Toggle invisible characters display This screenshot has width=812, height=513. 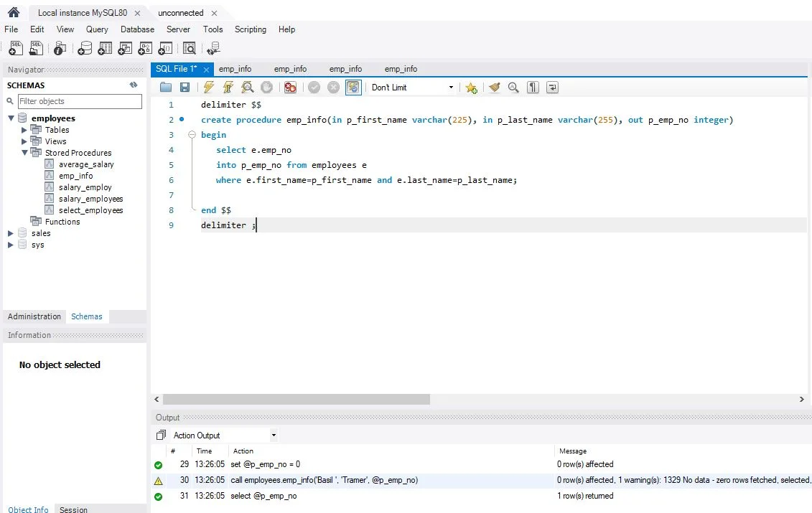point(533,88)
